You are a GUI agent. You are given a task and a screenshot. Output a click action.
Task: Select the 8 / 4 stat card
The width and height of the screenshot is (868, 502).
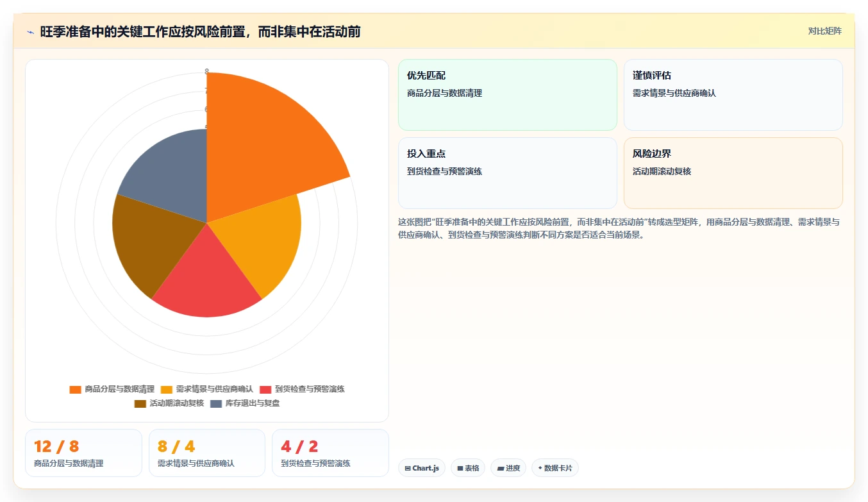[x=207, y=453]
